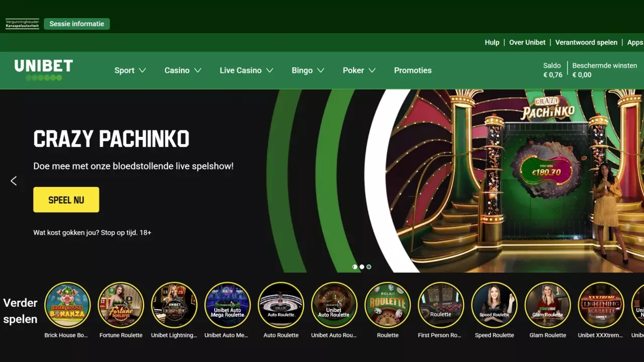This screenshot has width=644, height=362.
Task: Play Unibet Lightning Roulette
Action: [174, 304]
